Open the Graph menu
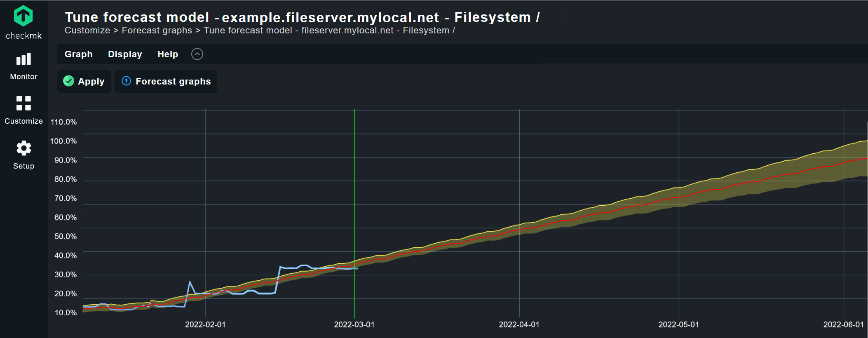This screenshot has width=868, height=338. [x=78, y=54]
